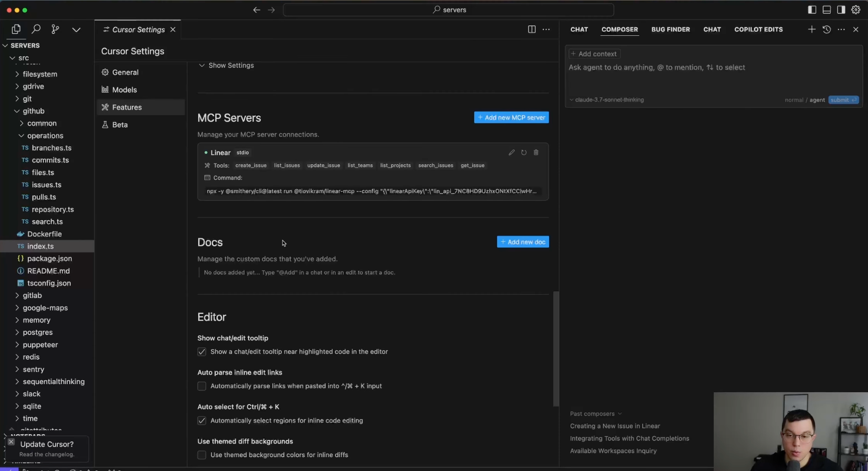This screenshot has width=868, height=471.
Task: Open issues.ts file
Action: point(47,185)
